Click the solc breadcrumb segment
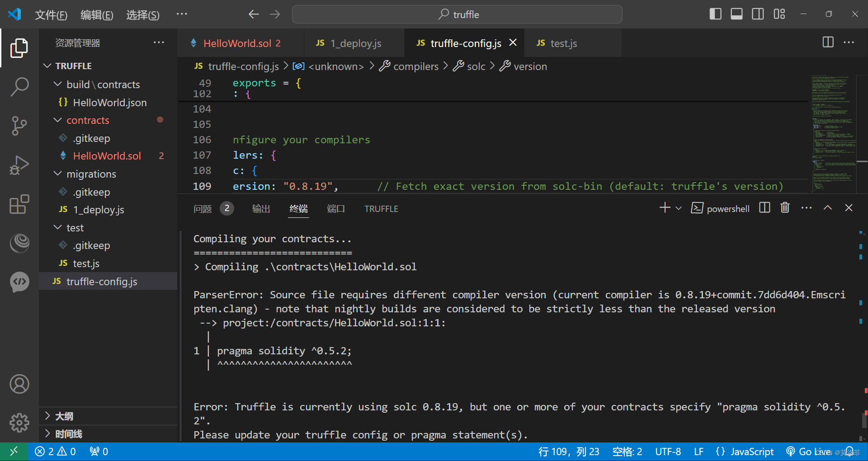 469,66
